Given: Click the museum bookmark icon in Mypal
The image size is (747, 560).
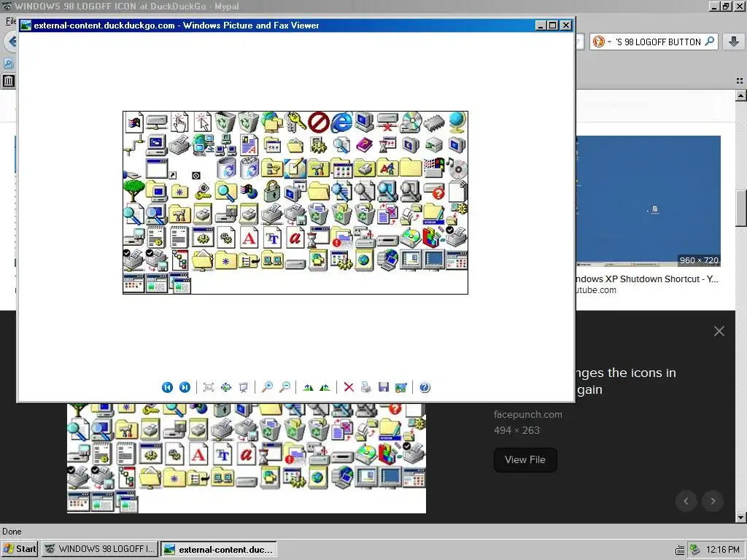Looking at the screenshot, I should coord(9,80).
